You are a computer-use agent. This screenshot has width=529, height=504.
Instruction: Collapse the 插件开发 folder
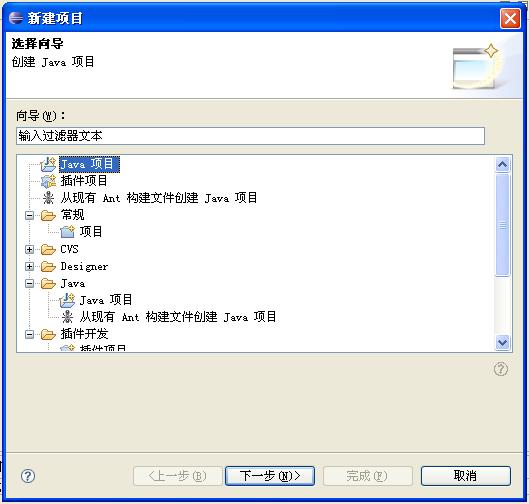click(x=29, y=335)
